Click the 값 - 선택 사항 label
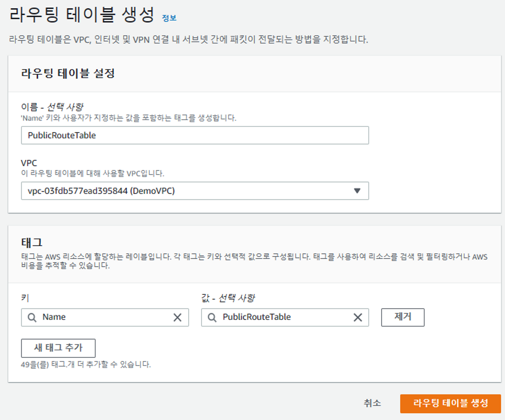The height and width of the screenshot is (420, 505). (228, 298)
